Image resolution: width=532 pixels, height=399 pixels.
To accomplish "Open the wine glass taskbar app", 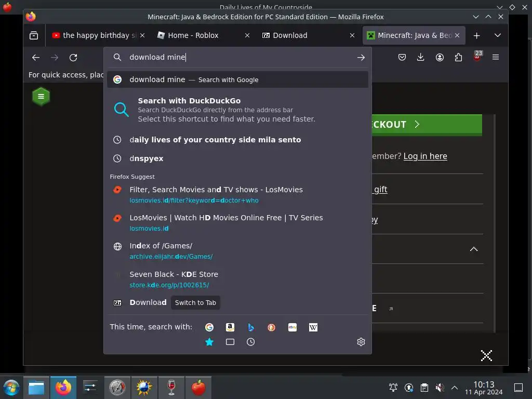I will (x=171, y=388).
